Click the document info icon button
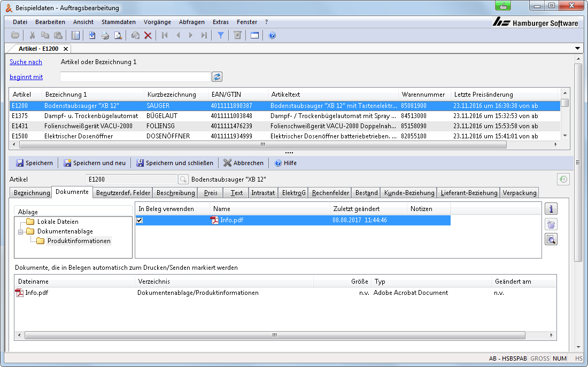This screenshot has height=367, width=588. click(x=551, y=209)
